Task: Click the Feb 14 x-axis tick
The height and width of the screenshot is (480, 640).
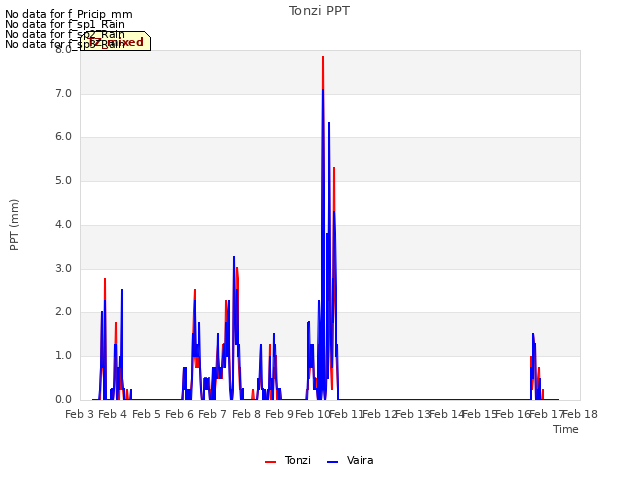Action: 447,415
